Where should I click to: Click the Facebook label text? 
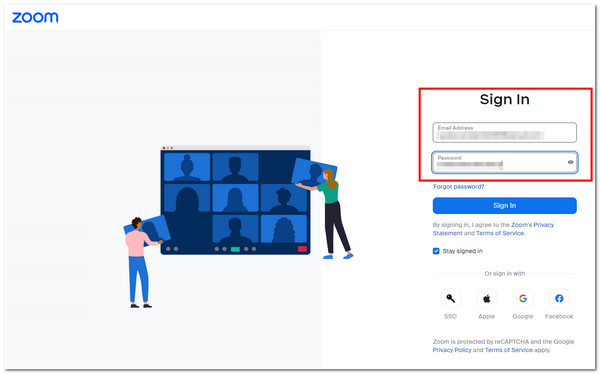[559, 316]
